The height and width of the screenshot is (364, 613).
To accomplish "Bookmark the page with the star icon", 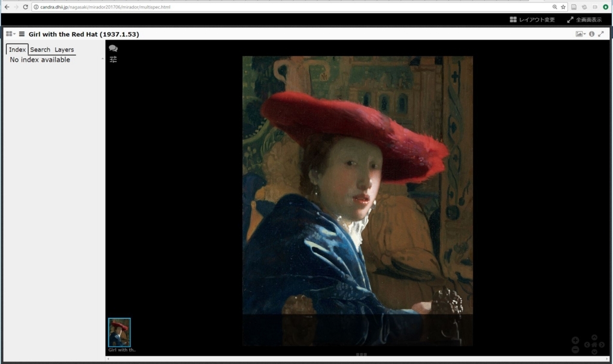I will click(563, 7).
